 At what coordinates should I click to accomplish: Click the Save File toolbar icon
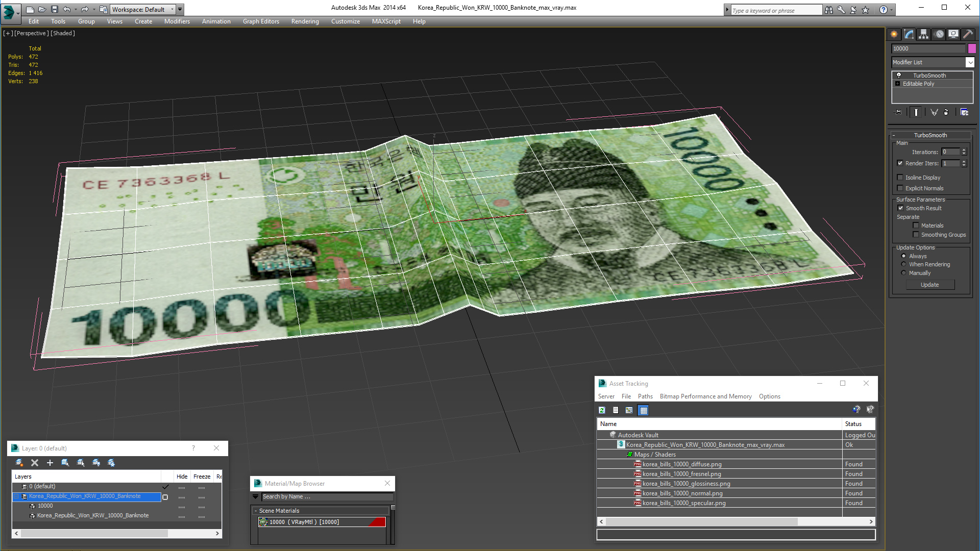coord(55,9)
